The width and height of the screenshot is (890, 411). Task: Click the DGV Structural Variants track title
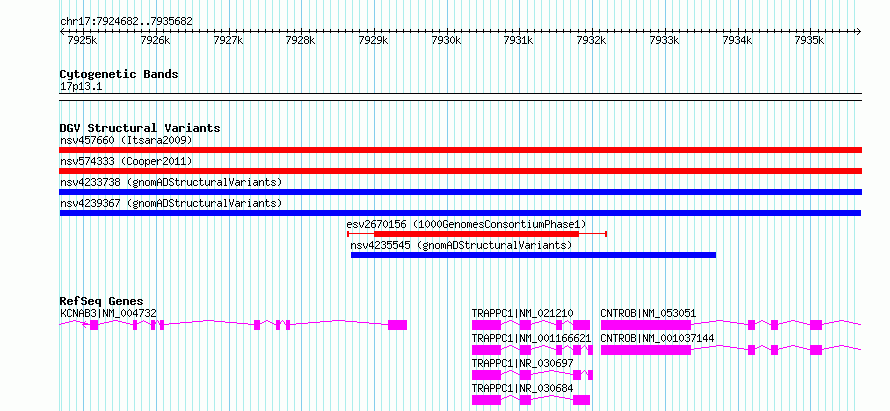140,128
